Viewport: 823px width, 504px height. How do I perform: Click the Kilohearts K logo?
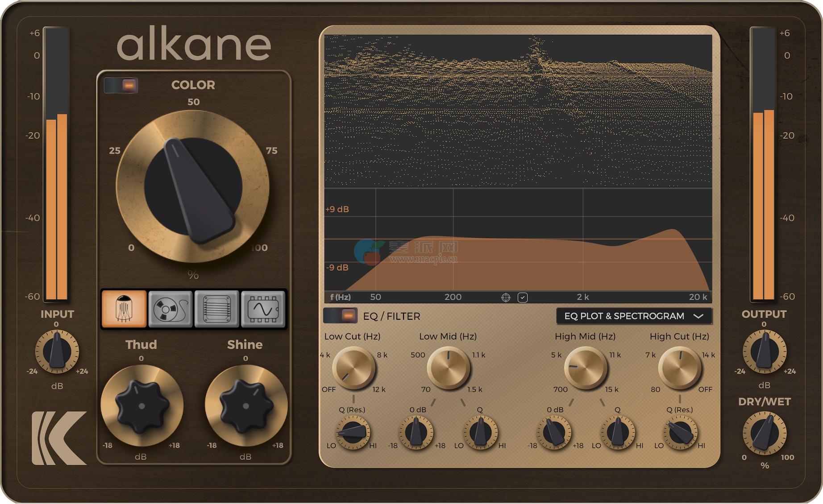coord(59,438)
